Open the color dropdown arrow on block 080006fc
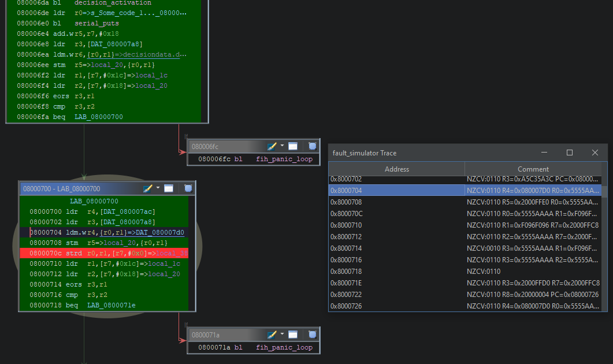 (282, 146)
